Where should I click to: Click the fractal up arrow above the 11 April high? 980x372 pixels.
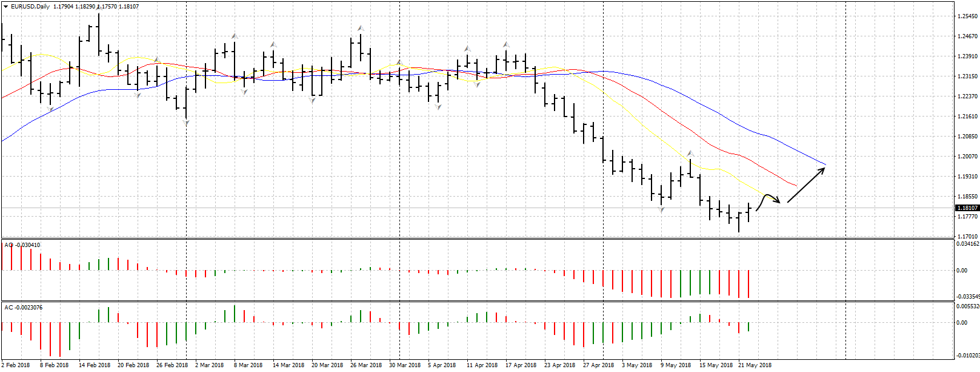point(467,48)
